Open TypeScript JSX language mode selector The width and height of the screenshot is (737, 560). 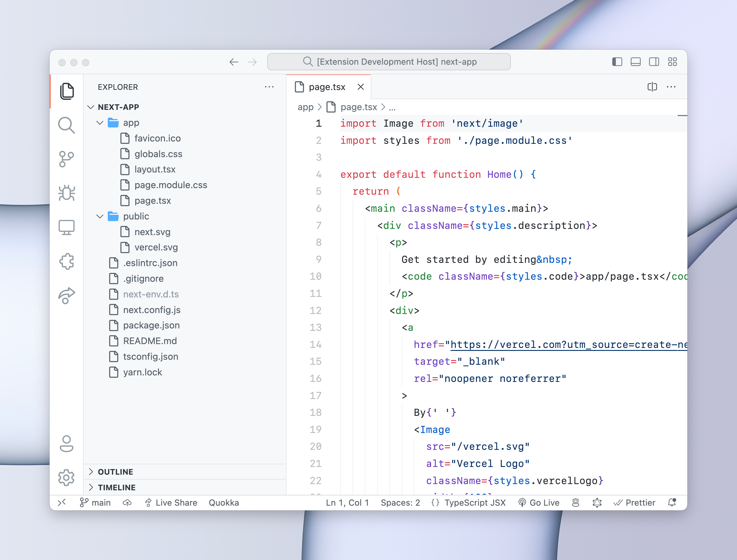pos(475,503)
